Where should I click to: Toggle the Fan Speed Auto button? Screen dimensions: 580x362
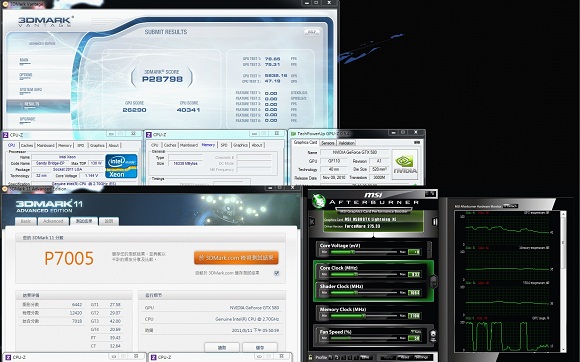415,332
